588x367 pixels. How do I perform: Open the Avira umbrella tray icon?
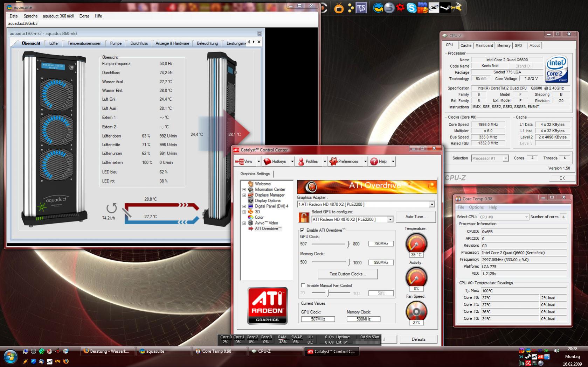528,364
